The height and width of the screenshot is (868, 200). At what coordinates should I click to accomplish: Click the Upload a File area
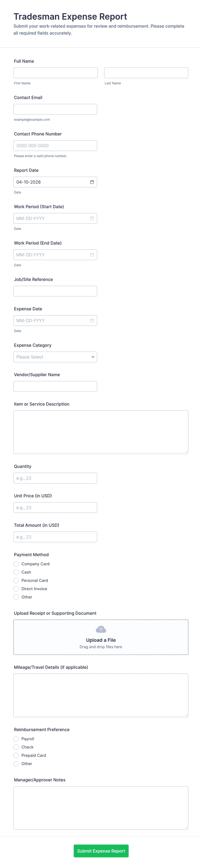[101, 640]
